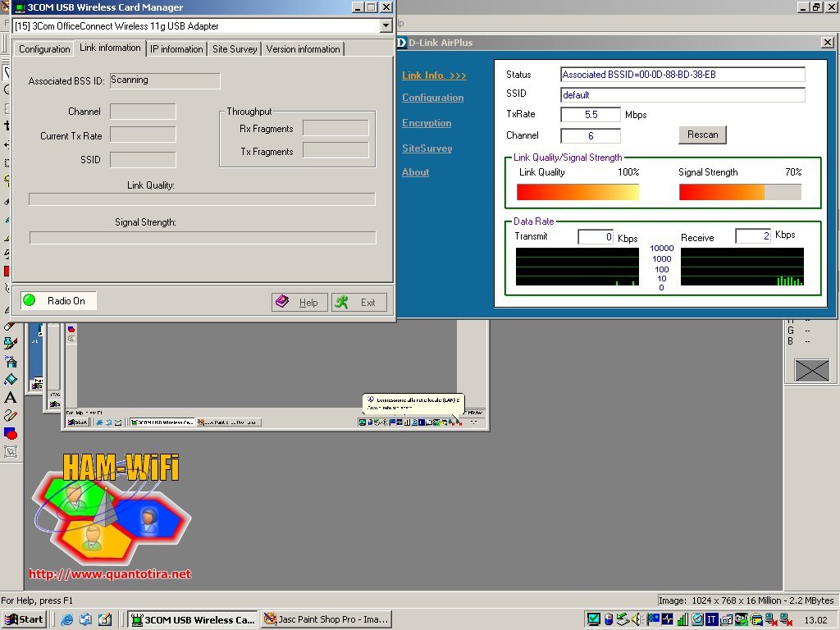Click the 3COM manager title bar icon
This screenshot has width=840, height=630.
tap(20, 7)
